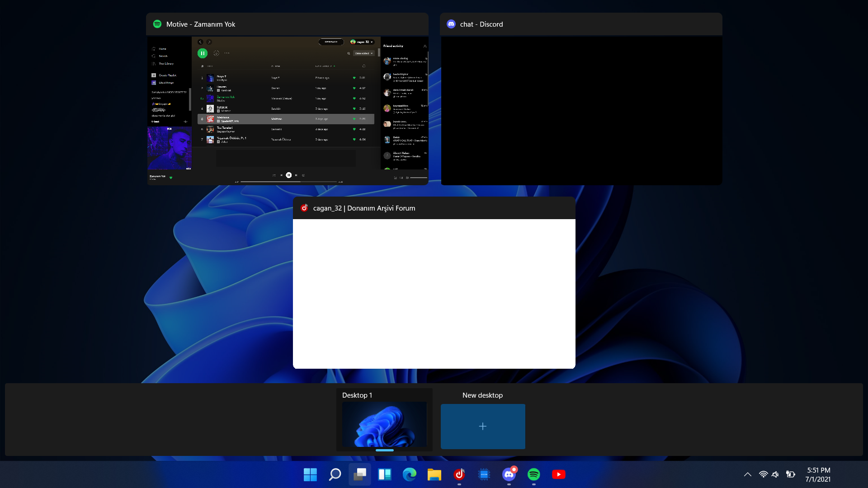
Task: Open the Windows Start menu
Action: tap(310, 474)
